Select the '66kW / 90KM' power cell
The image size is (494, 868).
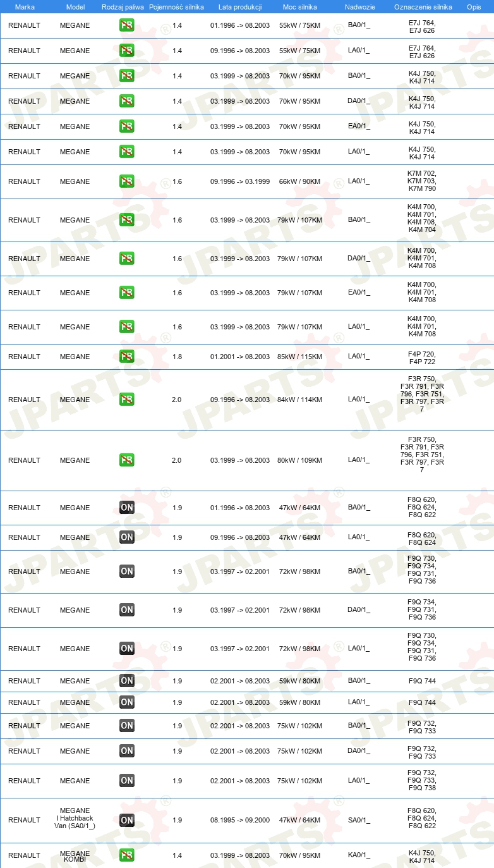tap(299, 181)
